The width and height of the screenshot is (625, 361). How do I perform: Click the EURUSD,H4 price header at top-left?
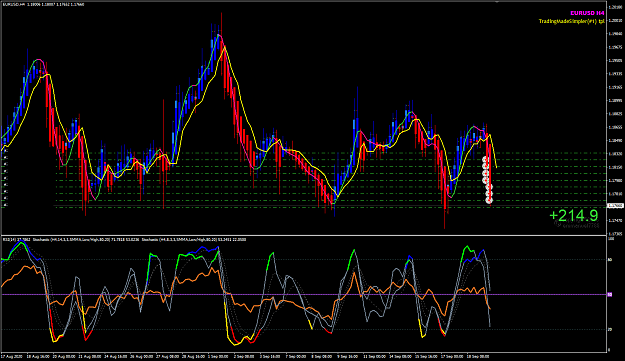click(42, 4)
